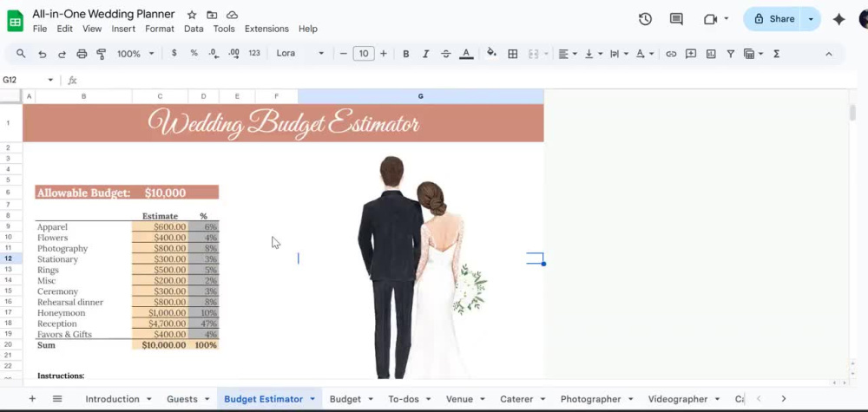This screenshot has height=412, width=868.
Task: Insert a chart
Action: click(711, 54)
